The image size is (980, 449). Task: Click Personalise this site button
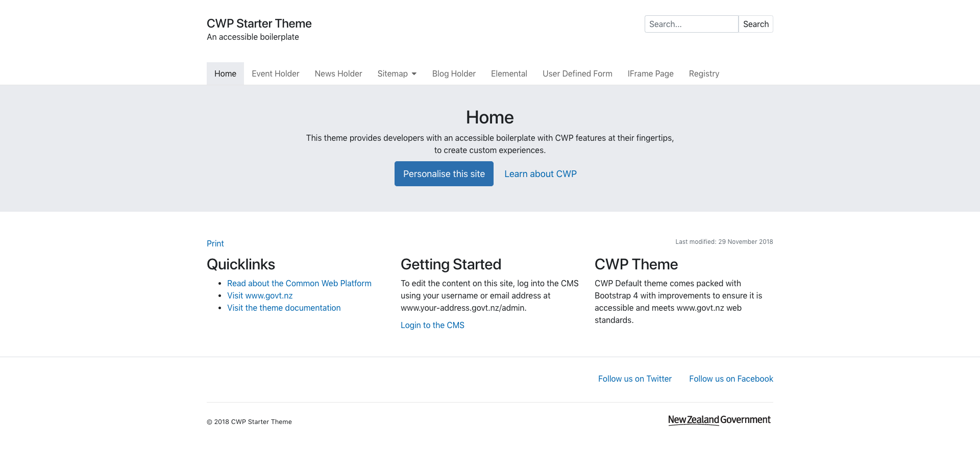[x=444, y=173]
